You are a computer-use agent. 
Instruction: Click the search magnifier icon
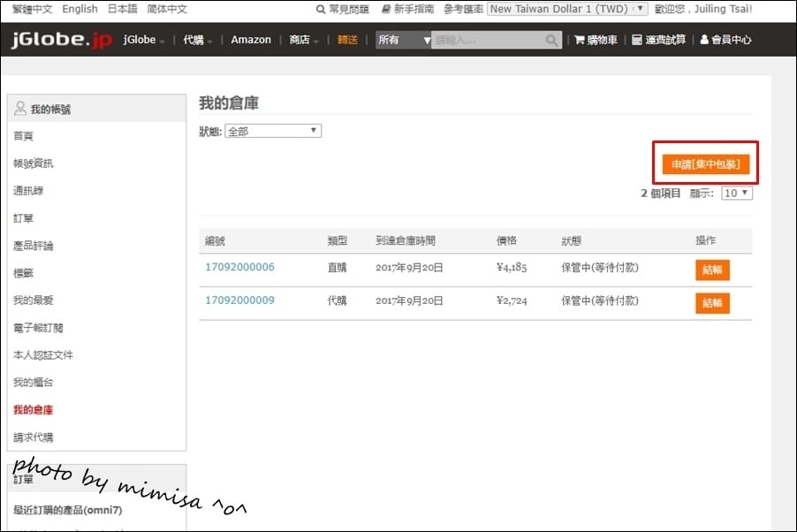point(551,40)
